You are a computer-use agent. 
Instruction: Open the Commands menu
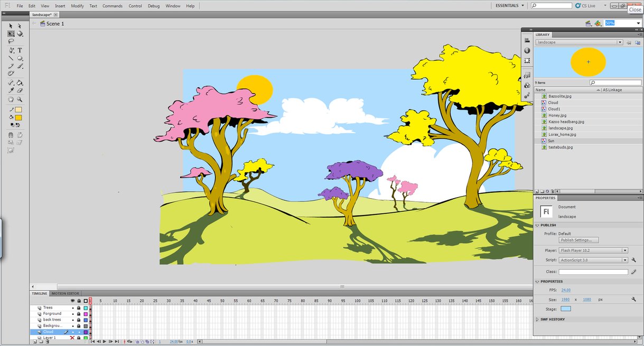[x=113, y=6]
